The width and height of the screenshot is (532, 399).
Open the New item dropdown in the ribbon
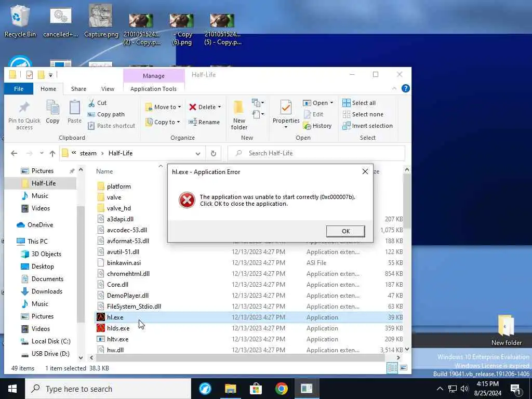258,102
